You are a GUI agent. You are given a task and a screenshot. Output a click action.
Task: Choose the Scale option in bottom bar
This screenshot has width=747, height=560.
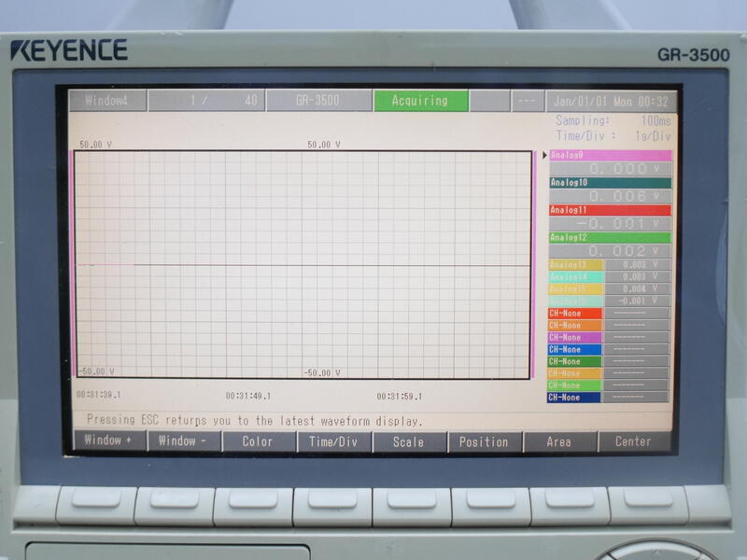click(x=408, y=441)
